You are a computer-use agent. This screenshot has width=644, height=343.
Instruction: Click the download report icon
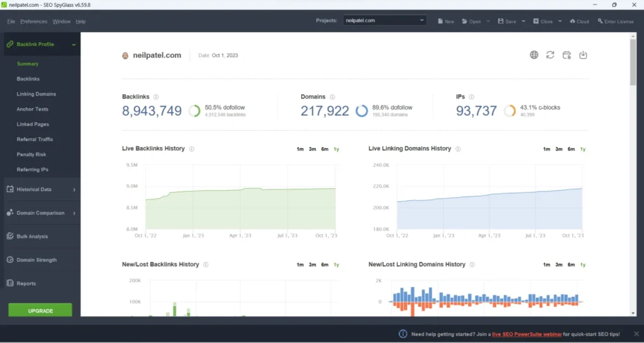(583, 55)
